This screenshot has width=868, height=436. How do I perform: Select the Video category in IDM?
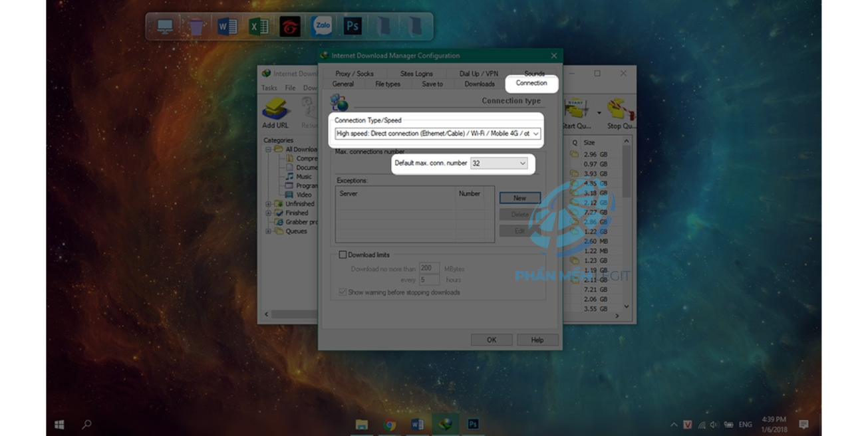[304, 195]
